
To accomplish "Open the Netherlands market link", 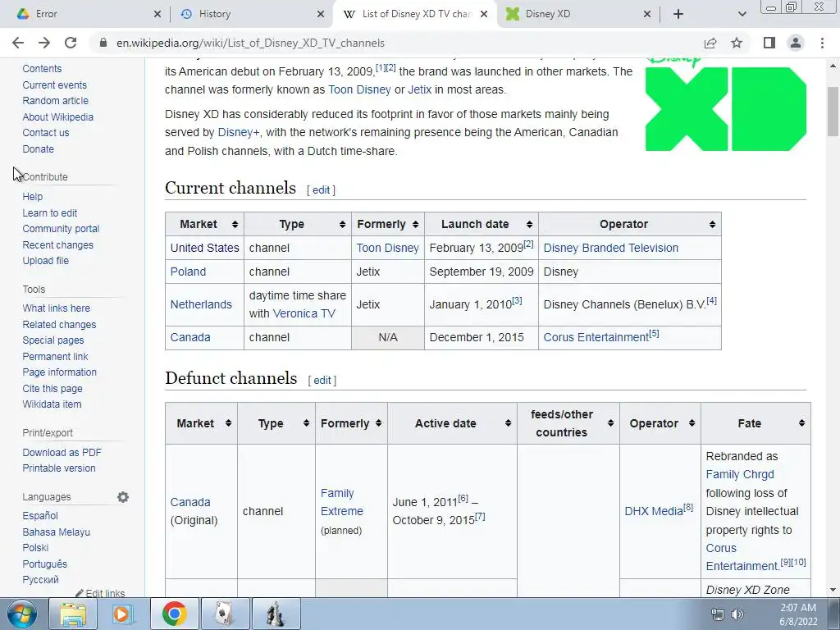I will point(201,304).
